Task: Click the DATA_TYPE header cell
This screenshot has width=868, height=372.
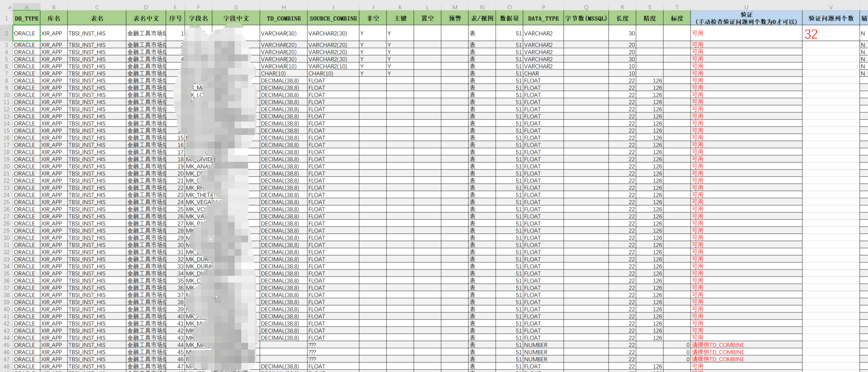Action: click(543, 18)
